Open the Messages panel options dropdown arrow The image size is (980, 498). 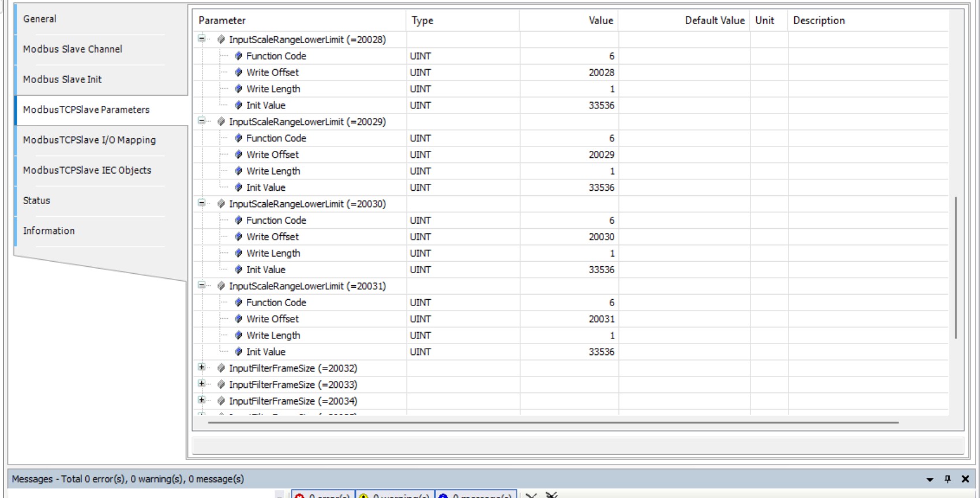[930, 479]
